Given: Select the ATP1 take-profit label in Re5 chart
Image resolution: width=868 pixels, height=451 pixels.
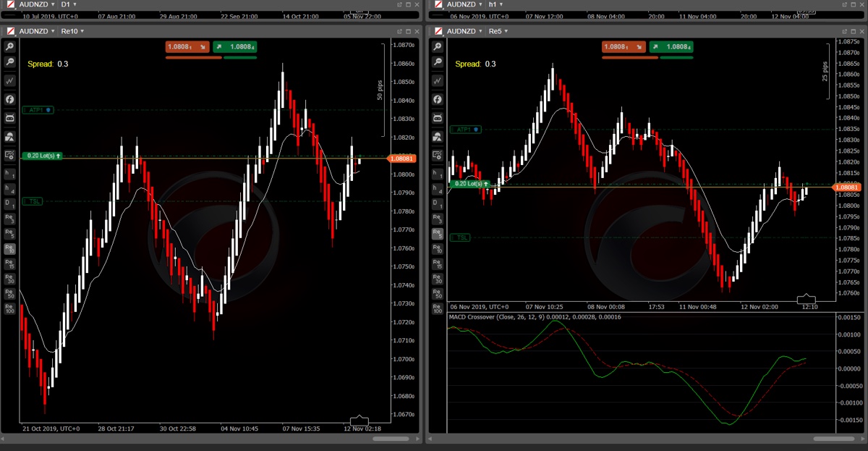Looking at the screenshot, I should tap(464, 130).
